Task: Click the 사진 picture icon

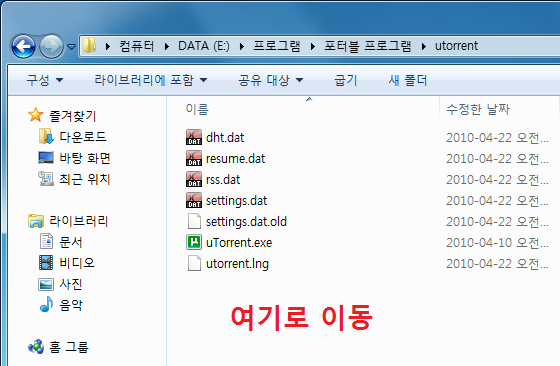Action: coord(46,284)
